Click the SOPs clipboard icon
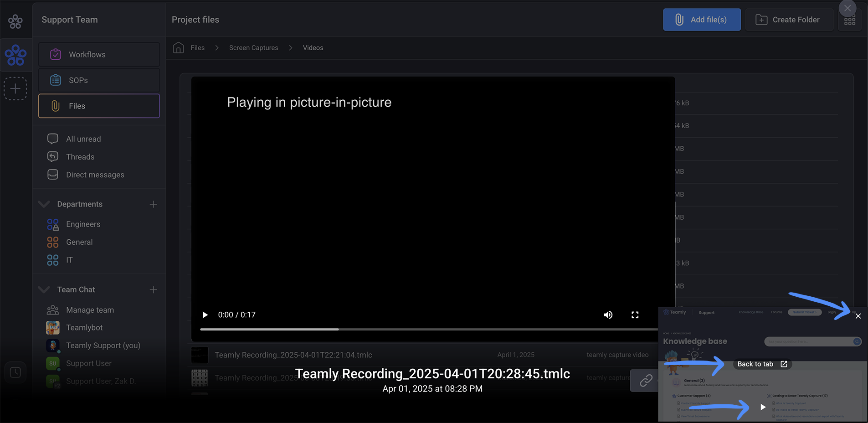Screen dimensions: 868x423 (56, 80)
